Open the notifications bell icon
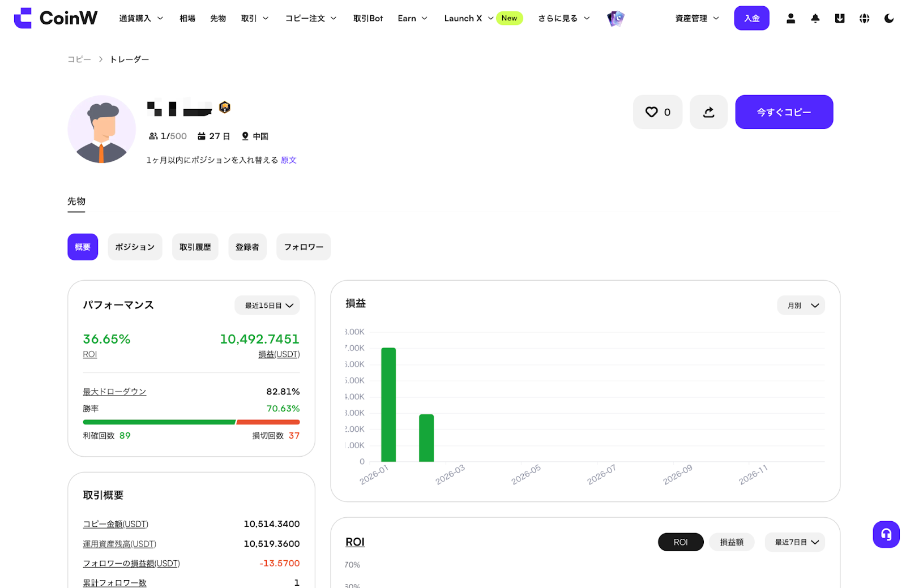The image size is (906, 588). tap(815, 18)
